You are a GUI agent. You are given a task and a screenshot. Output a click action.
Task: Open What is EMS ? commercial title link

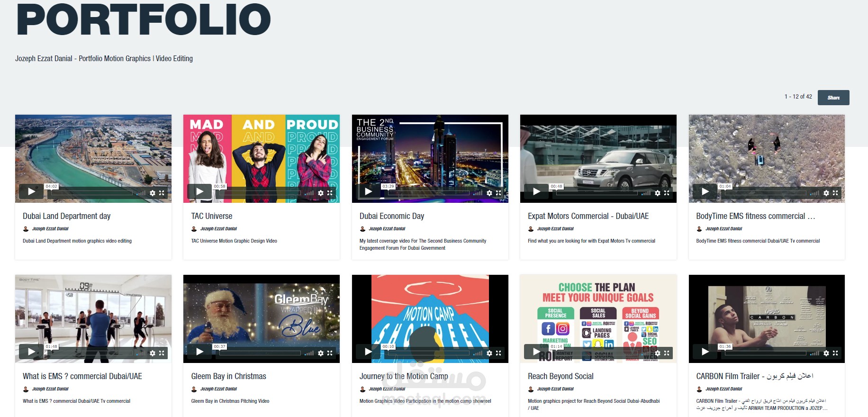tap(82, 376)
